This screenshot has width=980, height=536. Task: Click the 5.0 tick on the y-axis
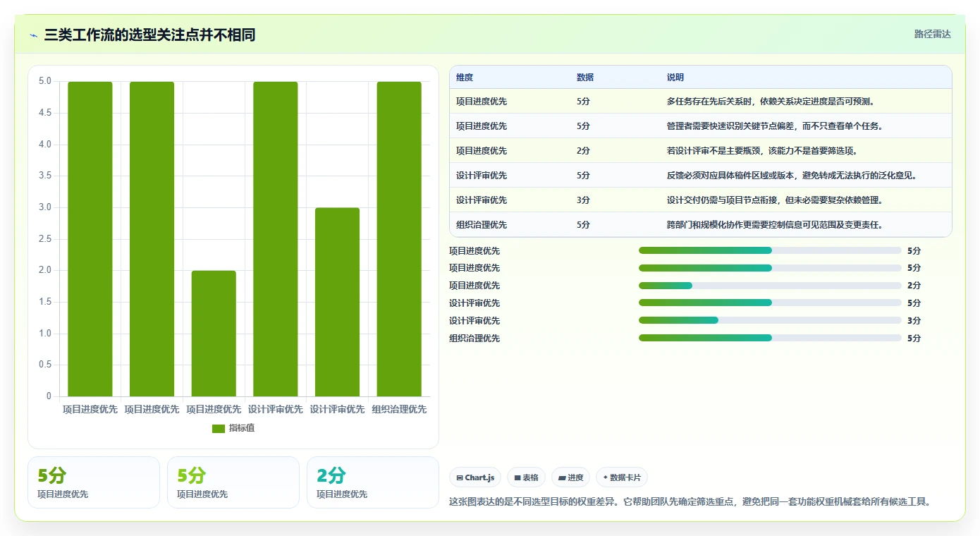[45, 81]
